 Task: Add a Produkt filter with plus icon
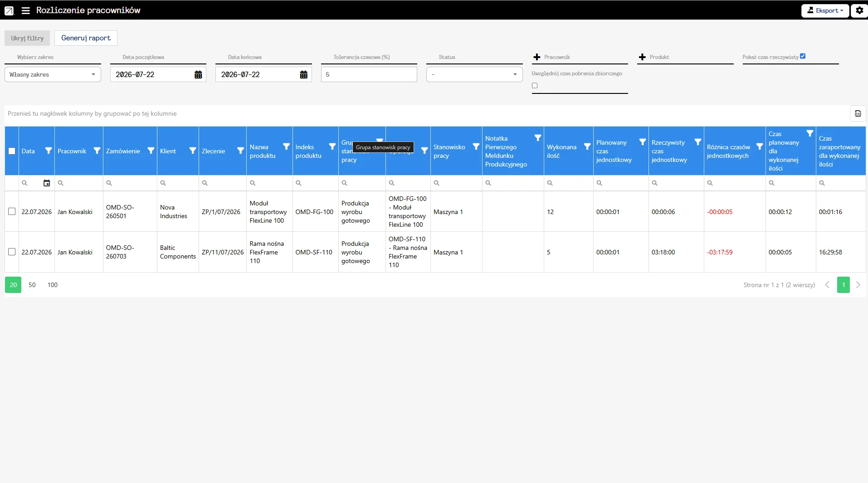click(642, 57)
